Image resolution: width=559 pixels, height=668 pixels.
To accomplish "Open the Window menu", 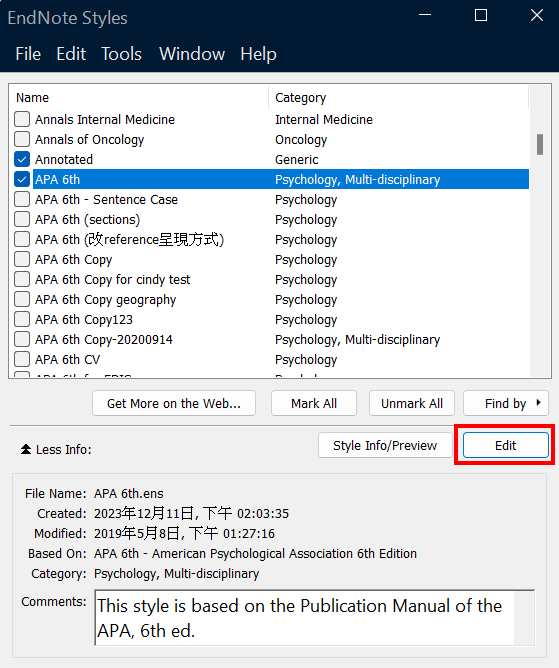I will (x=192, y=54).
